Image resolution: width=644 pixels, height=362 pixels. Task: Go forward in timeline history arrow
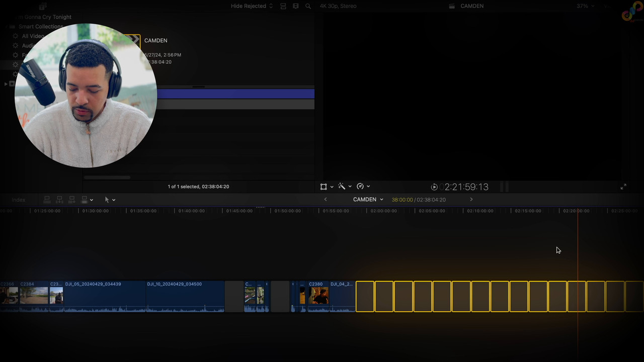[x=471, y=200]
